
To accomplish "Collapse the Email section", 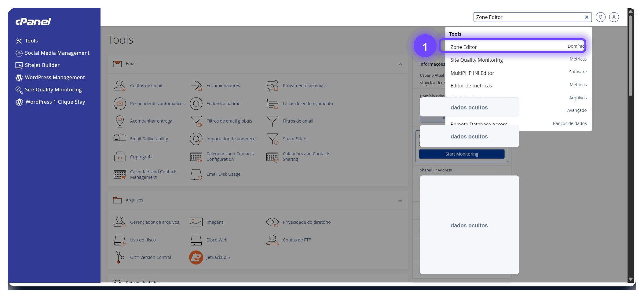I will point(400,64).
